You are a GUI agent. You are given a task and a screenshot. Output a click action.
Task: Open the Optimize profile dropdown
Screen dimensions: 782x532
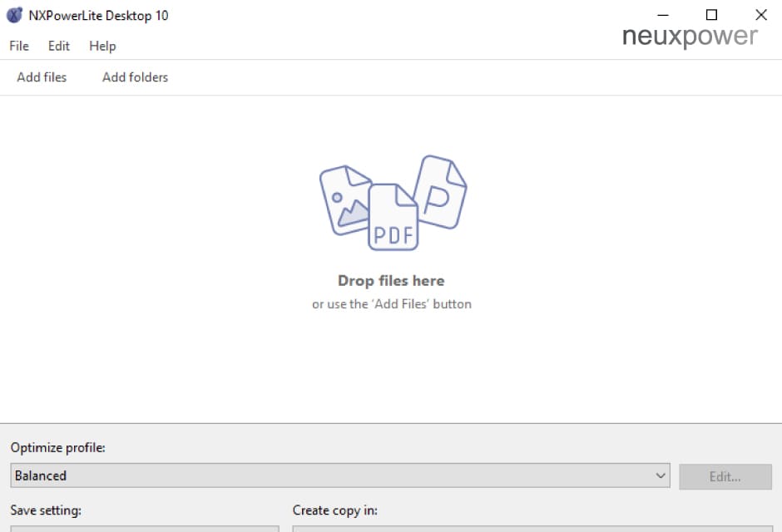click(x=341, y=475)
